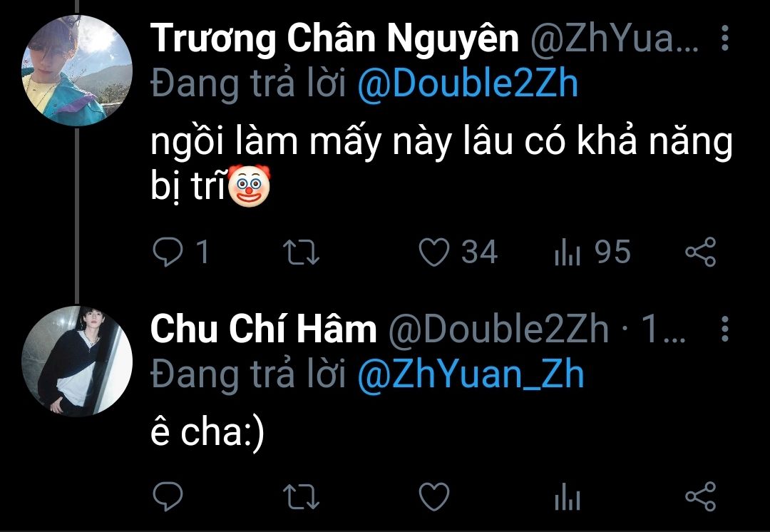The height and width of the screenshot is (532, 770).
Task: View analytics of Chu Chí Hâm's tweet
Action: point(568,496)
